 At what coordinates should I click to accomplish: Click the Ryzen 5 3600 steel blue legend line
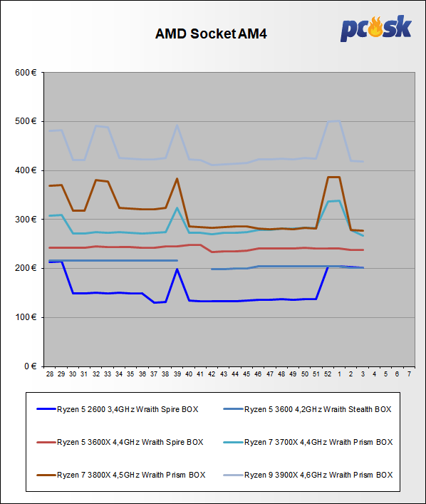[233, 409]
